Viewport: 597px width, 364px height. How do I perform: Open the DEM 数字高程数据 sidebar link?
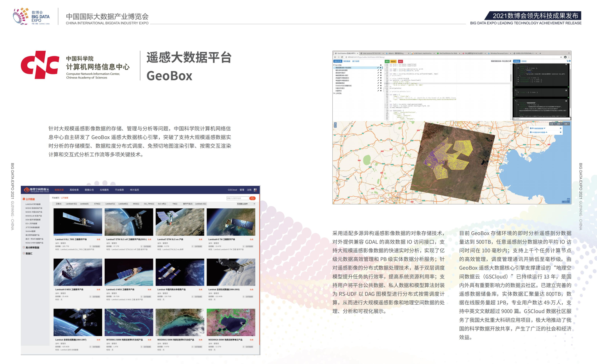click(33, 220)
